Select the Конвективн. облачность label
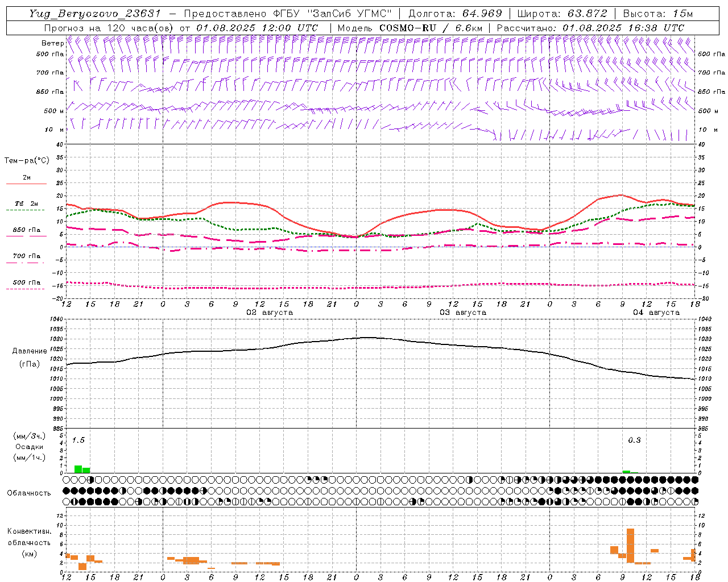 tap(29, 537)
